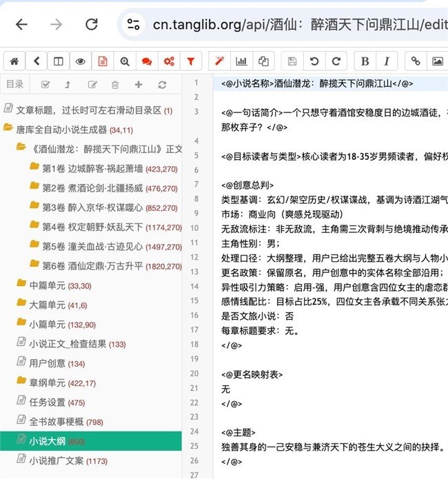Toggle the split columns layout icon
448x479 pixels.
(x=59, y=61)
